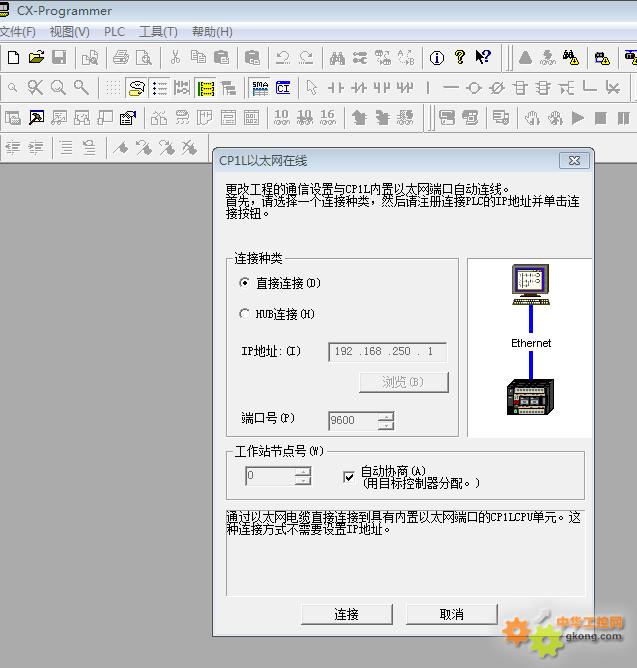Image resolution: width=637 pixels, height=668 pixels.
Task: Click the 工作站节点号 value field
Action: pos(270,476)
